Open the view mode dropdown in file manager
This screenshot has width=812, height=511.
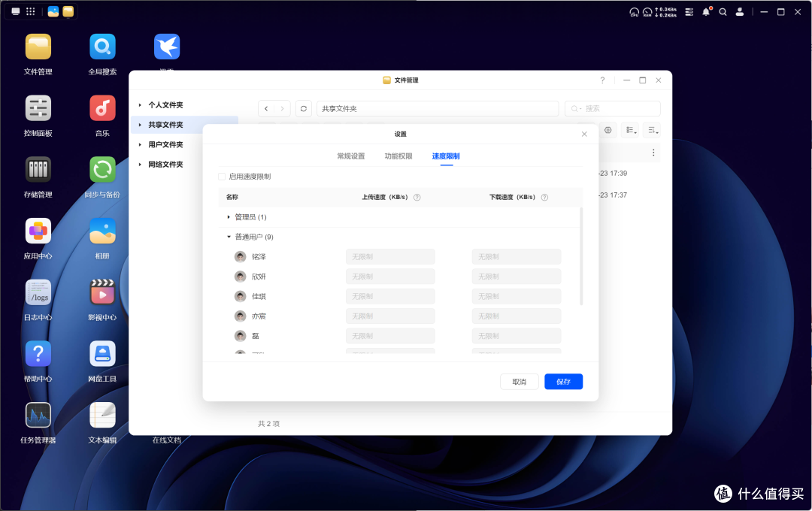[x=630, y=130]
